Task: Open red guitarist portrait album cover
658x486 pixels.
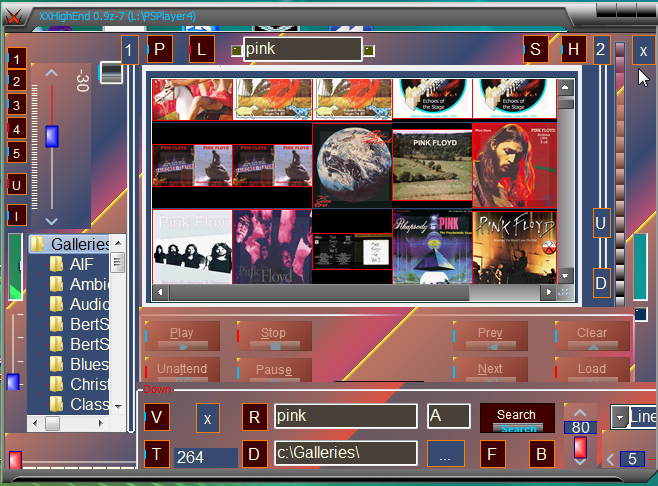Action: pyautogui.click(x=514, y=165)
